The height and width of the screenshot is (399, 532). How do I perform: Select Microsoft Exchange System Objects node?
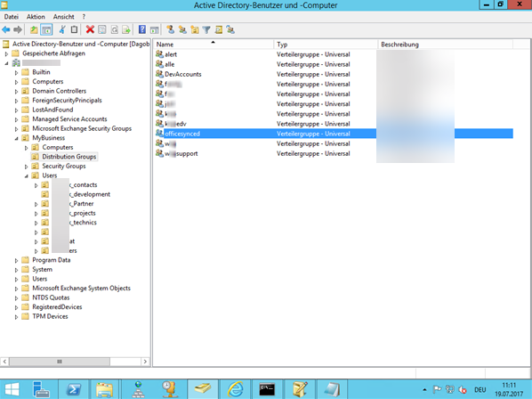(x=82, y=288)
